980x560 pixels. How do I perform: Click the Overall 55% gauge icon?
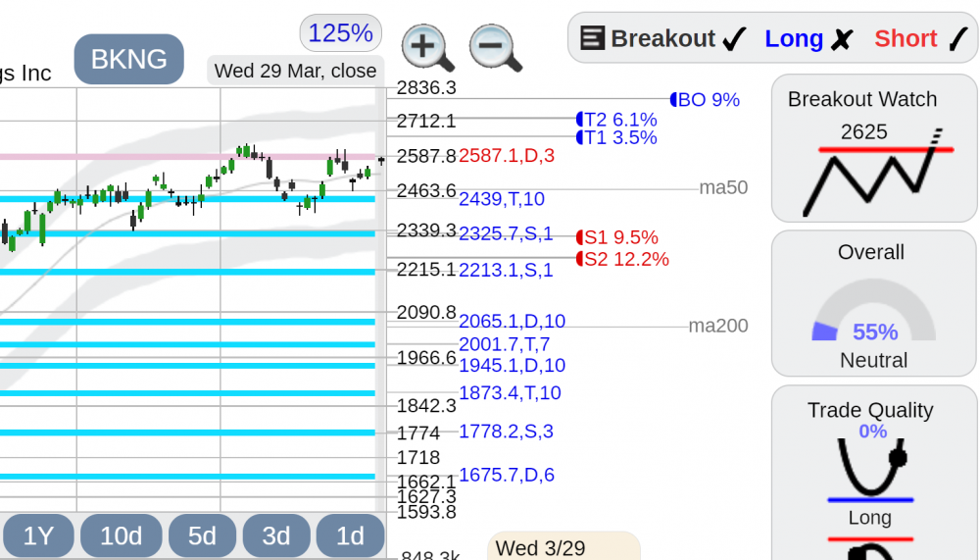click(874, 311)
